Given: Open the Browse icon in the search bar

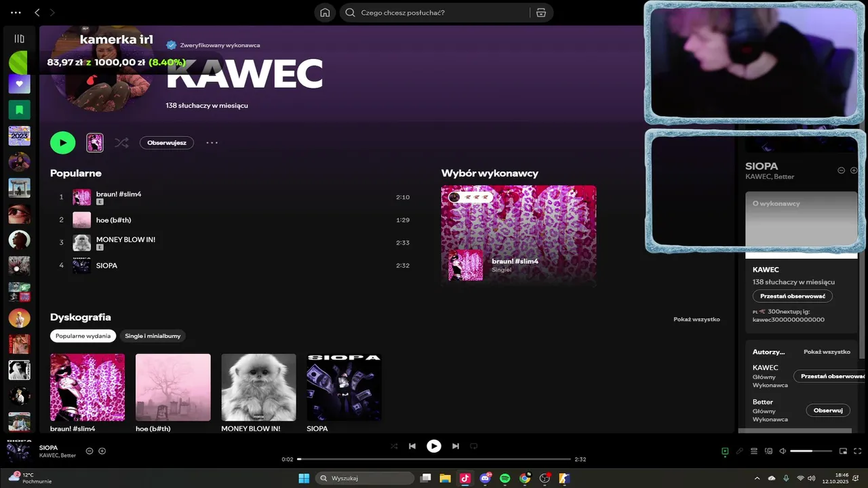Looking at the screenshot, I should pyautogui.click(x=541, y=12).
